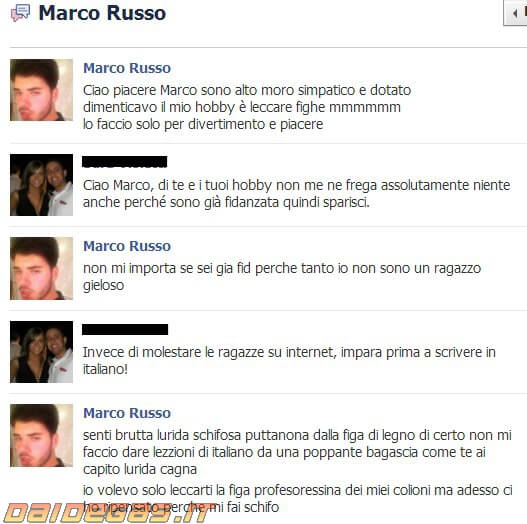Click the couple photo avatar beside "Ciao Marco"
The height and width of the screenshot is (524, 527).
tap(41, 185)
